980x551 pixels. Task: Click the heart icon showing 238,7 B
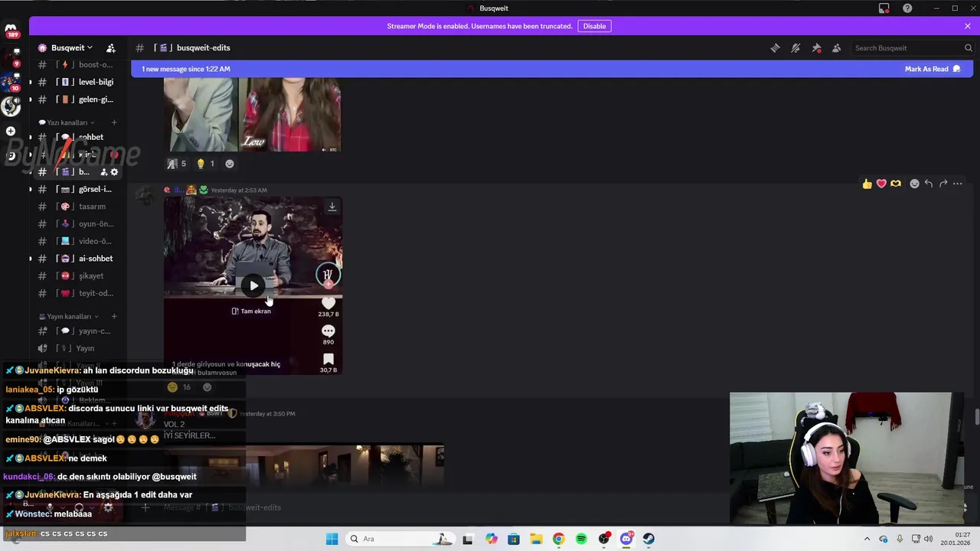(328, 303)
